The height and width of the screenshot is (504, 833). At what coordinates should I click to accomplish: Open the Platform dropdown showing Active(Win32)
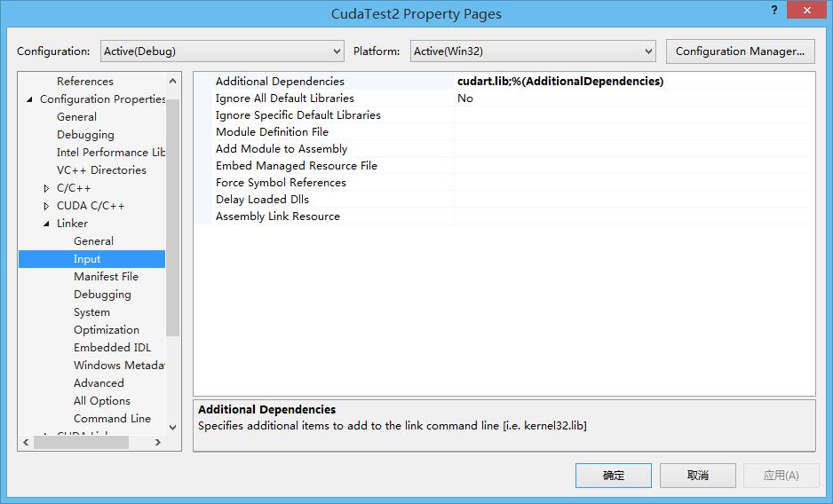pos(533,51)
